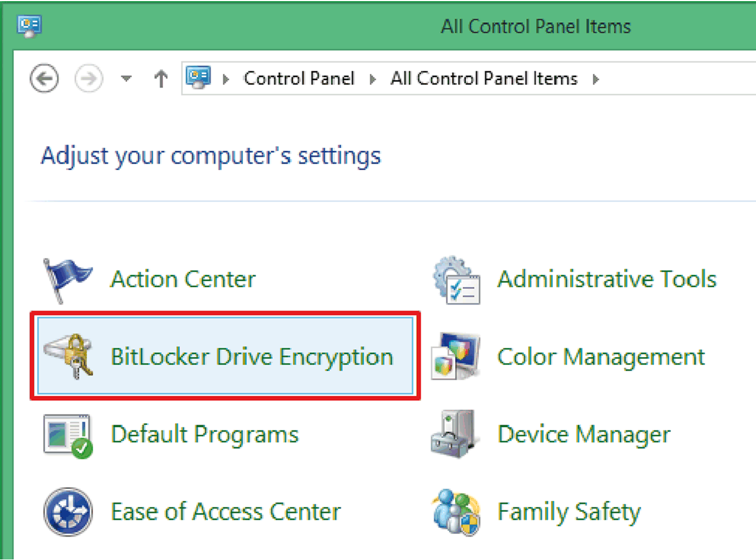This screenshot has width=756, height=560.
Task: Select the Control Panel breadcrumb
Action: (299, 79)
